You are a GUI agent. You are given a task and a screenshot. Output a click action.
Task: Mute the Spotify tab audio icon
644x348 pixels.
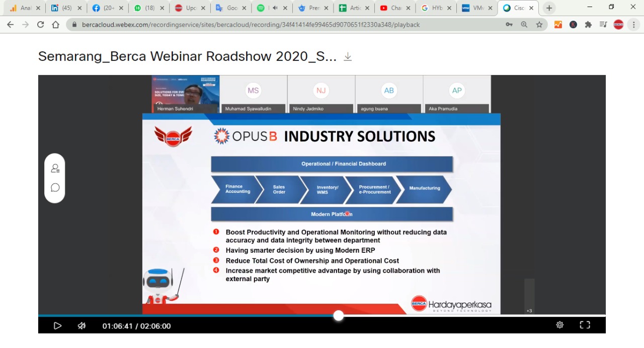tap(275, 8)
